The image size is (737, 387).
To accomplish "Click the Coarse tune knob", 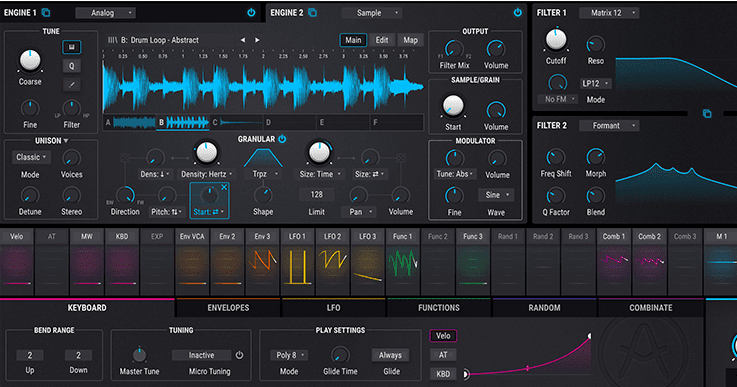I will 30,61.
